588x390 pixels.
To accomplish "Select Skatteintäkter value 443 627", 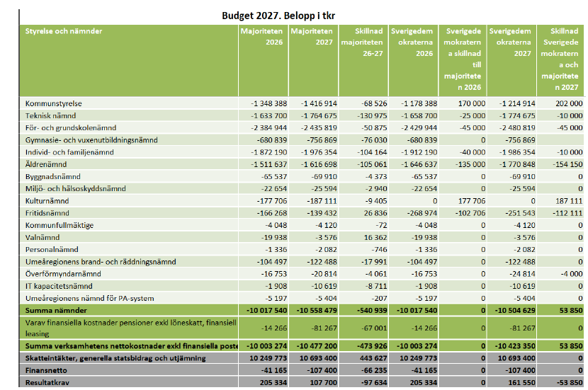I will tap(372, 358).
